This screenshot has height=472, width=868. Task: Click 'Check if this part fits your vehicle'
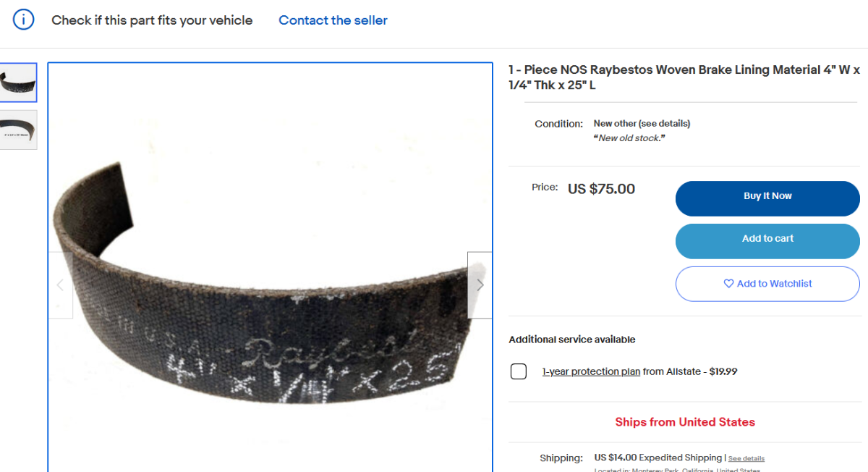[x=152, y=20]
